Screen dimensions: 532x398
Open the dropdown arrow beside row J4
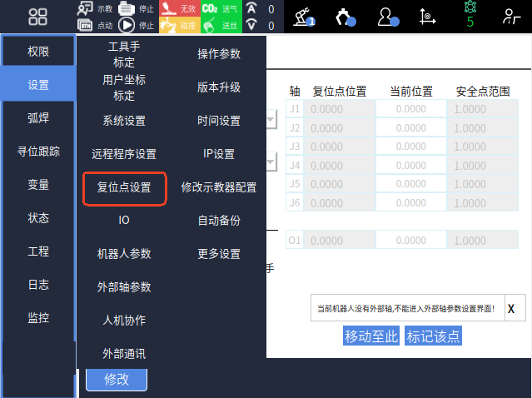click(x=271, y=161)
